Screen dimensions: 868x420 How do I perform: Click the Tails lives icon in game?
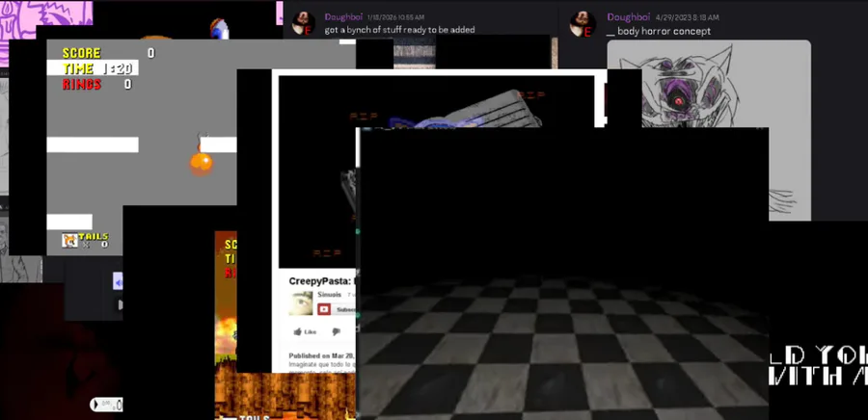[x=69, y=241]
